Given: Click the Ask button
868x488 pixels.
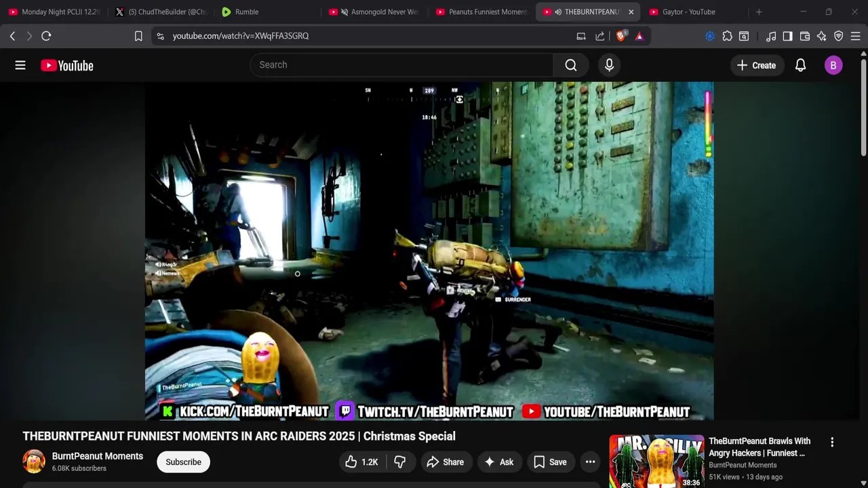Looking at the screenshot, I should pos(498,462).
